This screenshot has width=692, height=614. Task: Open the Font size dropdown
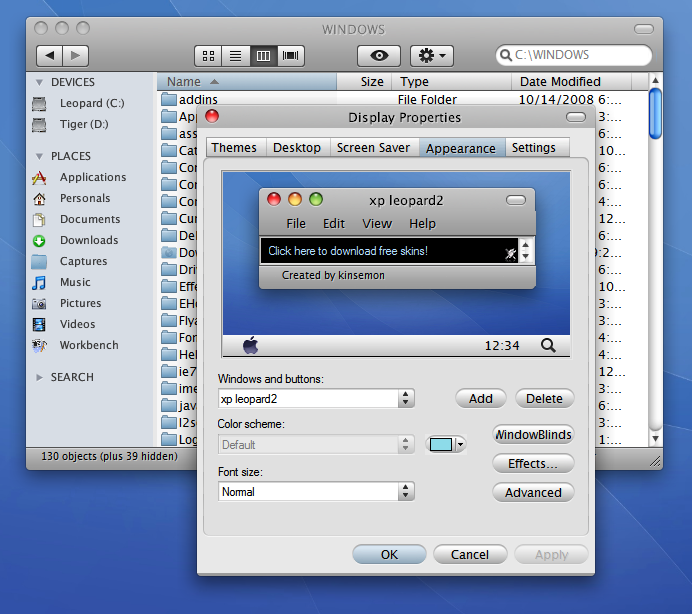click(x=316, y=491)
